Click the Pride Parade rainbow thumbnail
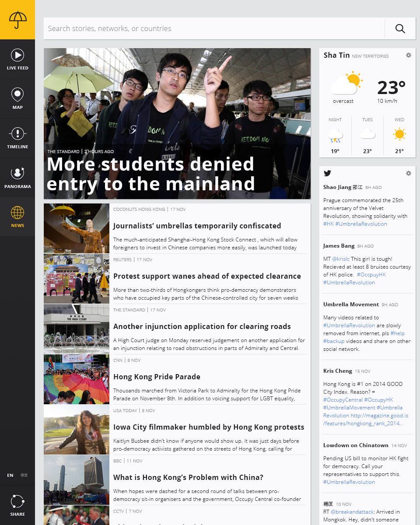The height and width of the screenshot is (525, 420). (77, 379)
